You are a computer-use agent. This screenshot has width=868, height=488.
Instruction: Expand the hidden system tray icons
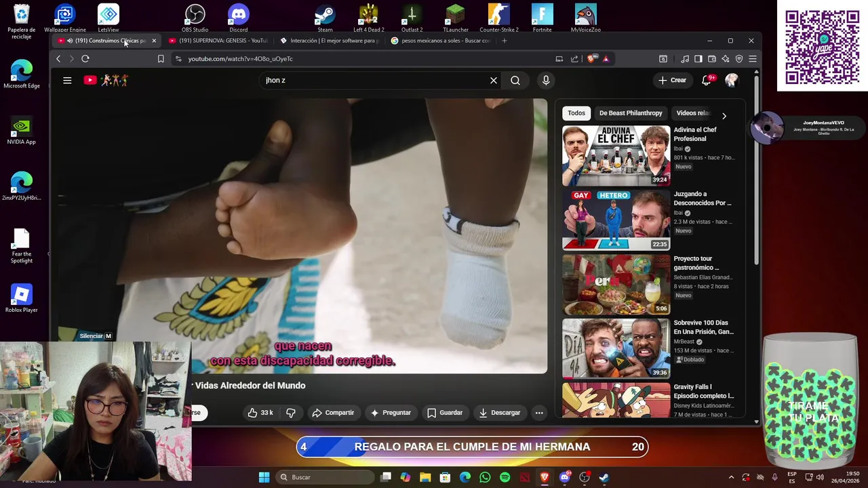pos(731,477)
